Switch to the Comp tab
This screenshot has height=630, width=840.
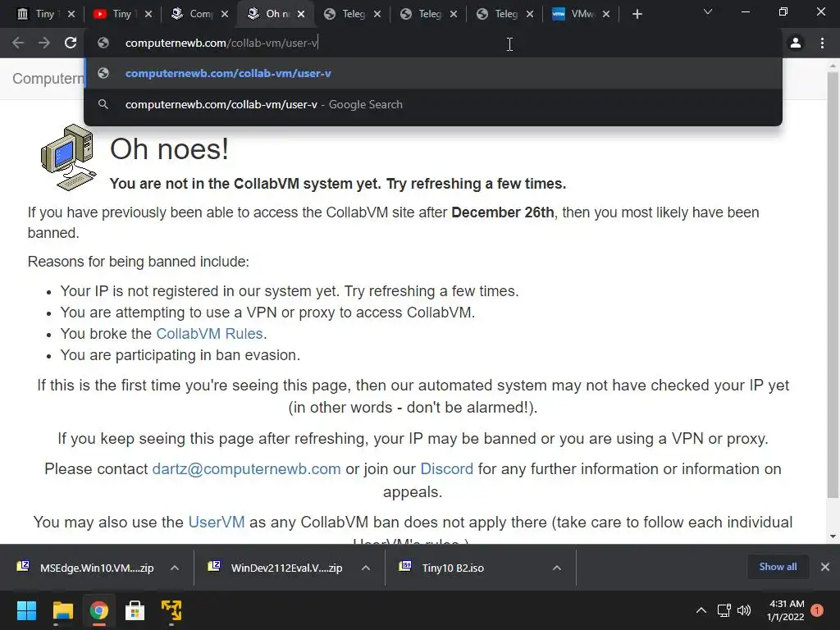tap(199, 14)
